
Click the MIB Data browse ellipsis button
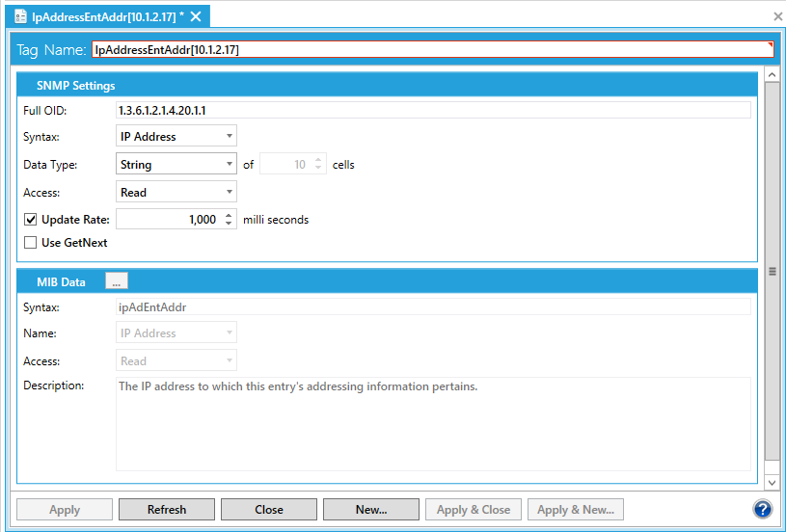tap(117, 281)
